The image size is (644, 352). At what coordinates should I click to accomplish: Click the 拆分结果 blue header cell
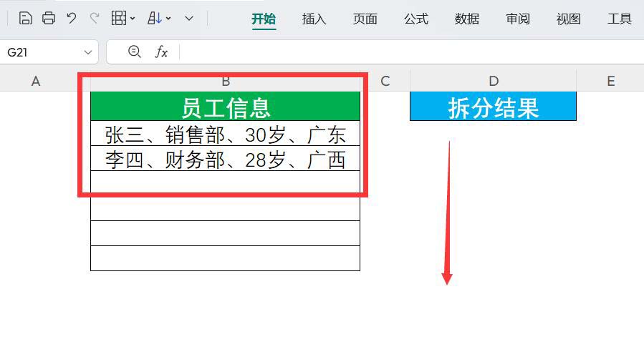click(493, 107)
